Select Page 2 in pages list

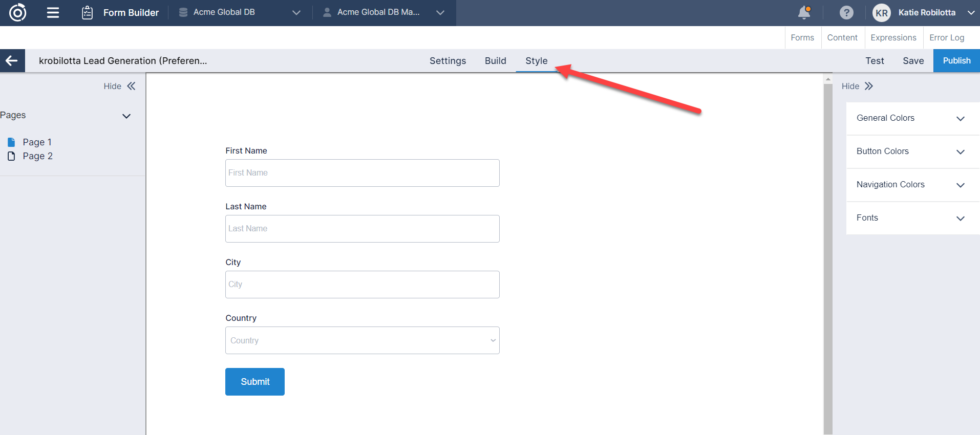pyautogui.click(x=37, y=156)
